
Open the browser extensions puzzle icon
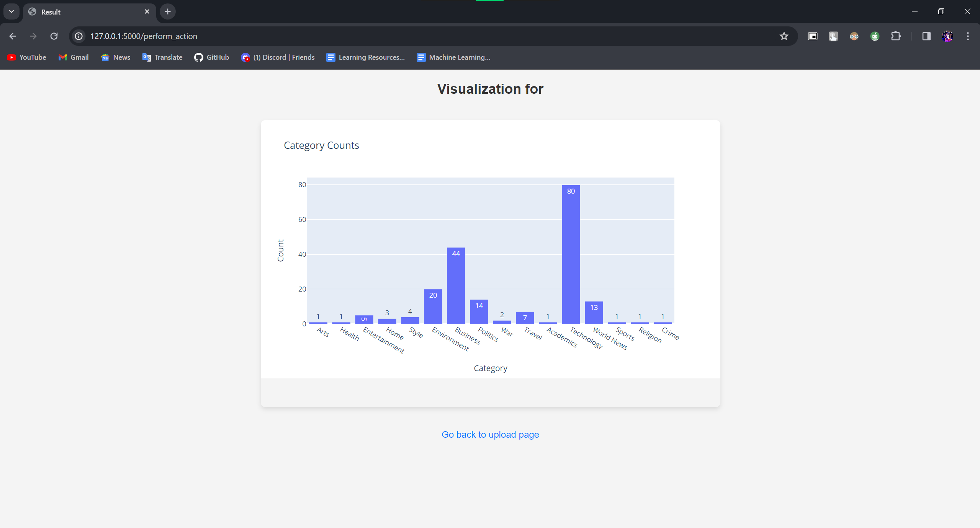coord(896,36)
